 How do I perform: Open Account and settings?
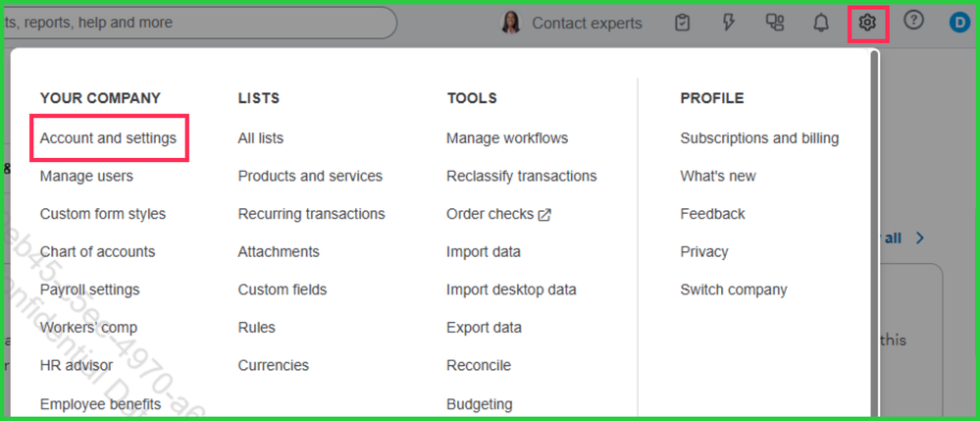click(108, 138)
